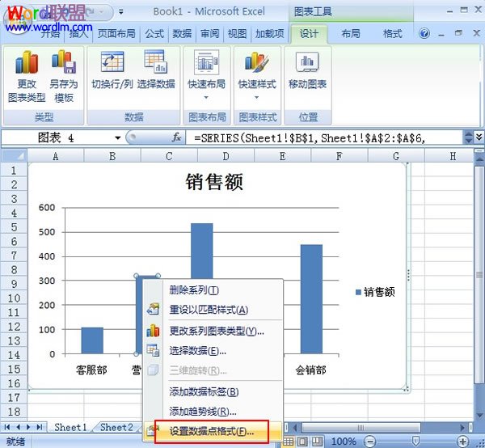Viewport: 485px width, 448px height.
Task: Click the change series chart type menu icon
Action: pos(153,331)
